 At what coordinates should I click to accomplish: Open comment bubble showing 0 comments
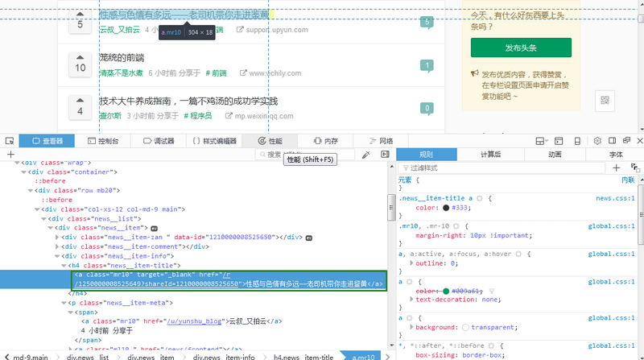point(427,109)
